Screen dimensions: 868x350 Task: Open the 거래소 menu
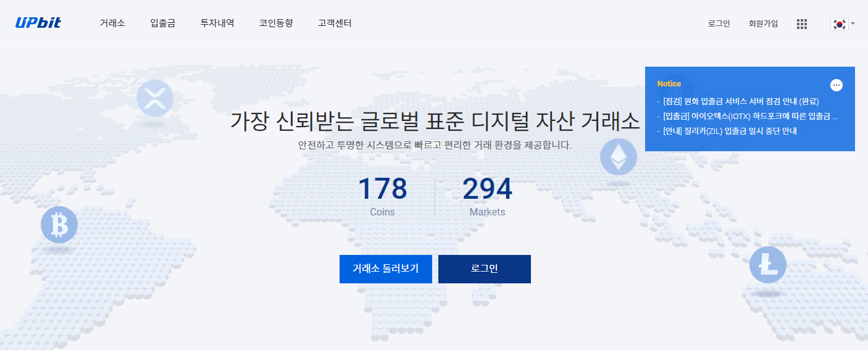112,23
